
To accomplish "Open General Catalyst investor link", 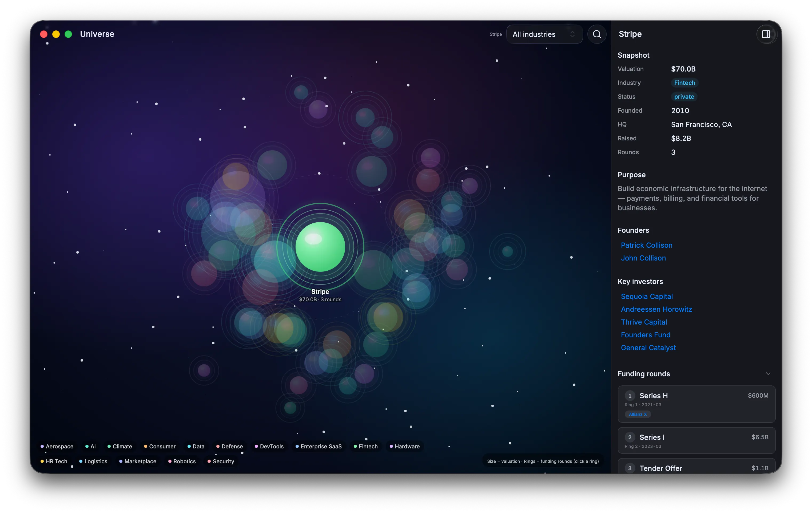I will (648, 348).
